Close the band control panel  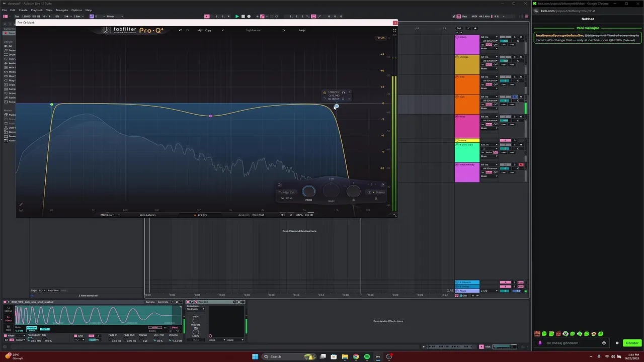click(383, 185)
